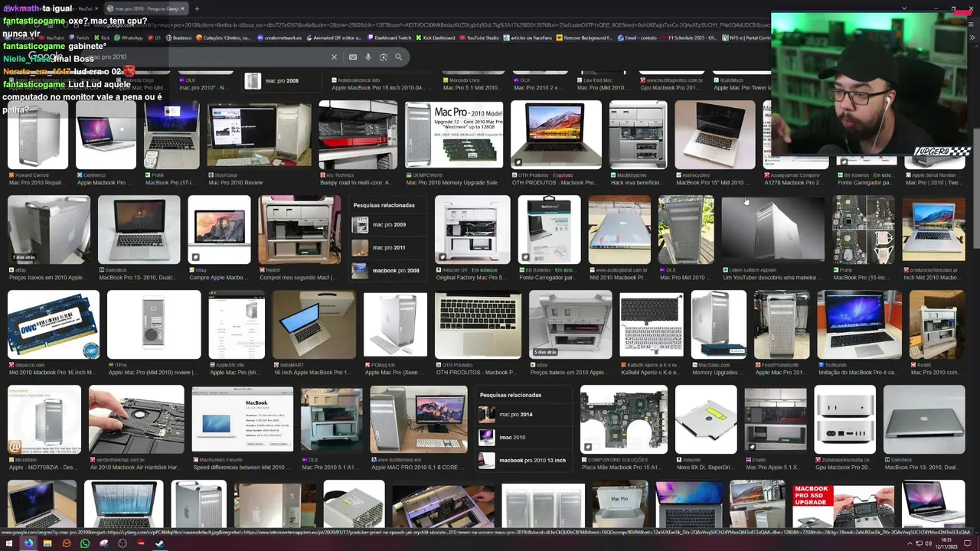Close the mac pro 2010 search tab

pos(182,8)
